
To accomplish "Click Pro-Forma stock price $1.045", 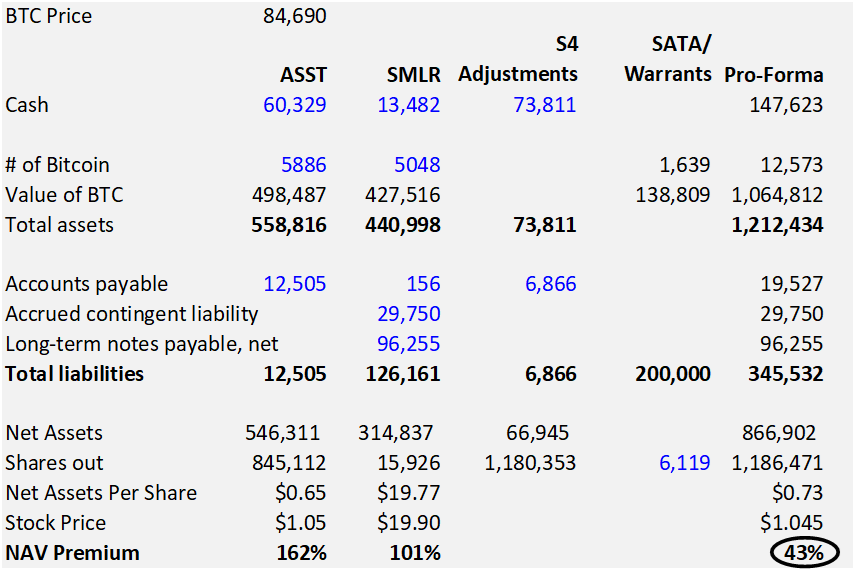I will click(791, 523).
